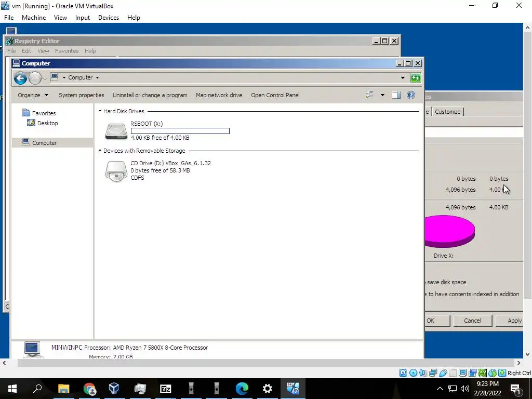Click Map network drive
This screenshot has height=399, width=532.
pos(219,95)
